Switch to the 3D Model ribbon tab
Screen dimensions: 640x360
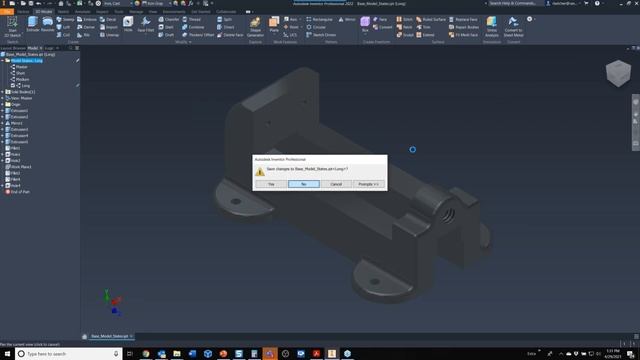tap(44, 11)
